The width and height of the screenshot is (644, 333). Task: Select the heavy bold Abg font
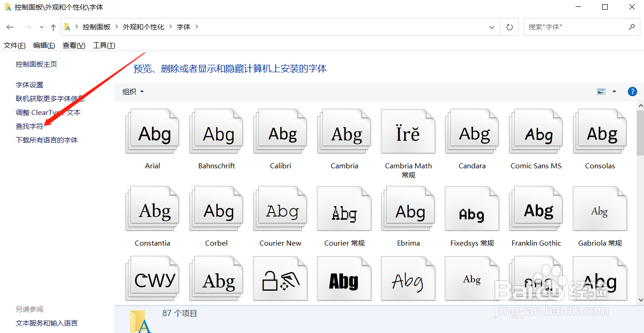(344, 279)
